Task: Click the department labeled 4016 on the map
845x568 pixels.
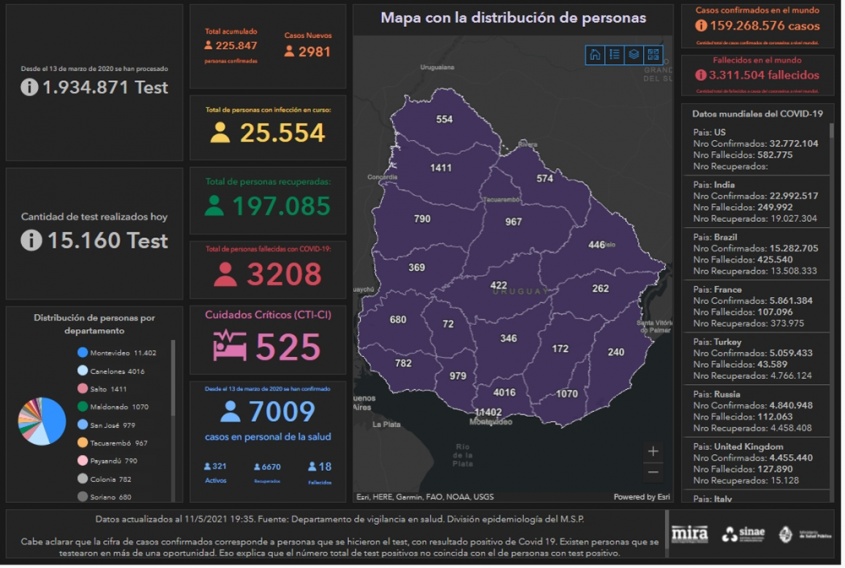Action: (504, 393)
